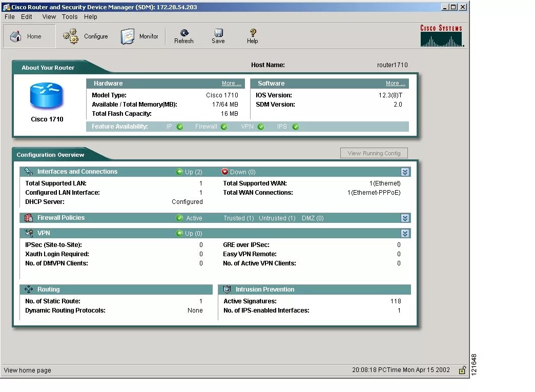Open the Edit menu
Screen dimensions: 535x392
[x=26, y=17]
